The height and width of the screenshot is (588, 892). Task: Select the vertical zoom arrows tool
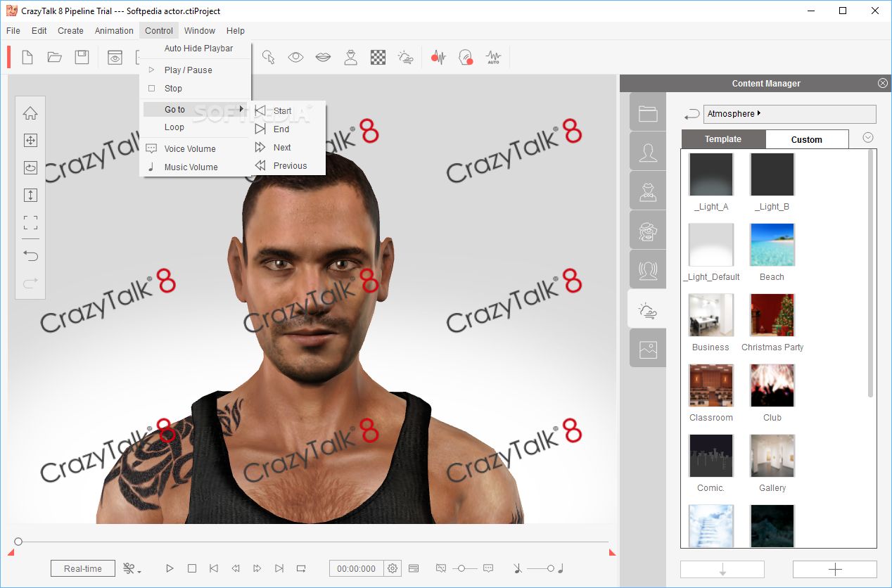click(30, 196)
